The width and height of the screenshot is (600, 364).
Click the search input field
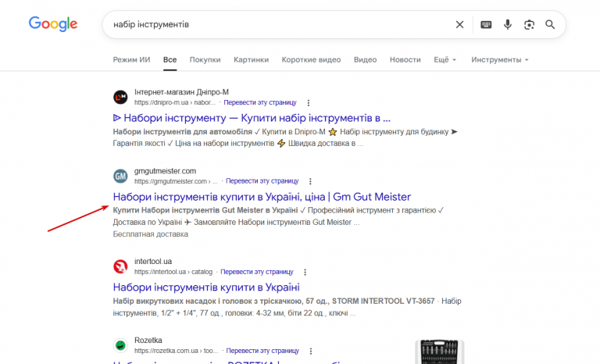coord(273,24)
